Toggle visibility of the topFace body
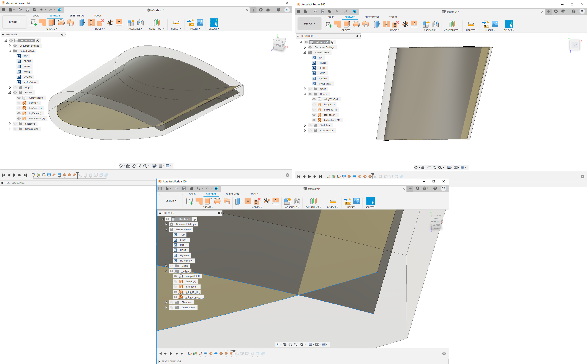Viewport: 588px width, 364px height. [x=19, y=113]
